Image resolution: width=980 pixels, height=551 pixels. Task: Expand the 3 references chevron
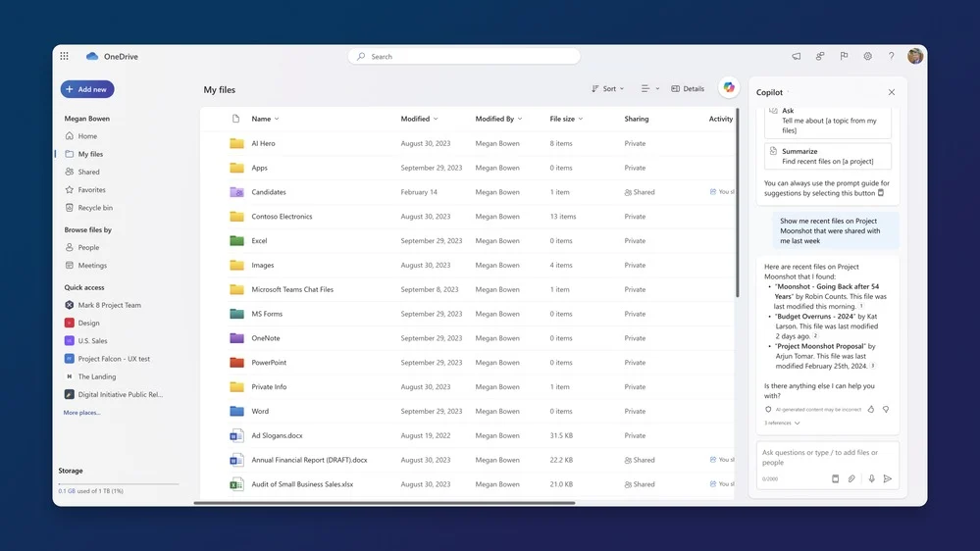(797, 423)
